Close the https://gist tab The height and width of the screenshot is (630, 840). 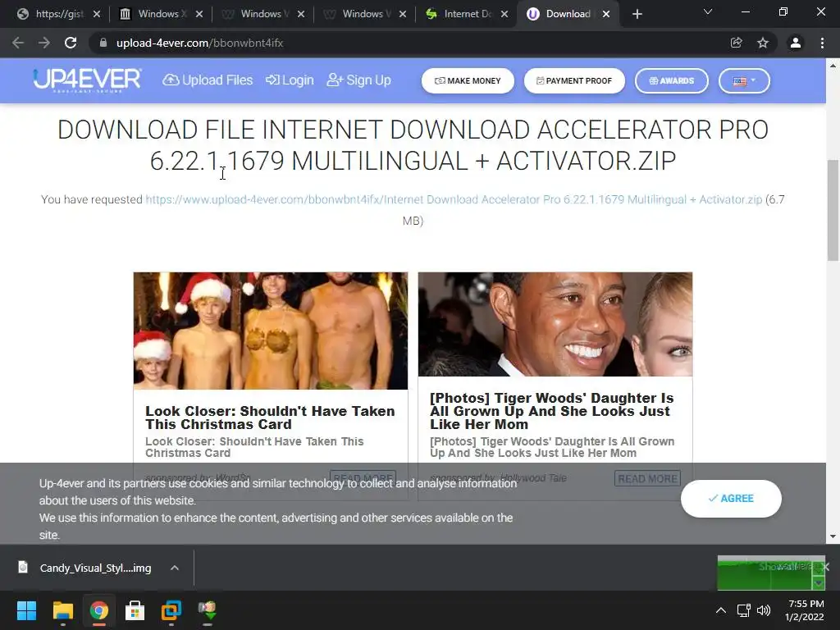[x=97, y=15]
